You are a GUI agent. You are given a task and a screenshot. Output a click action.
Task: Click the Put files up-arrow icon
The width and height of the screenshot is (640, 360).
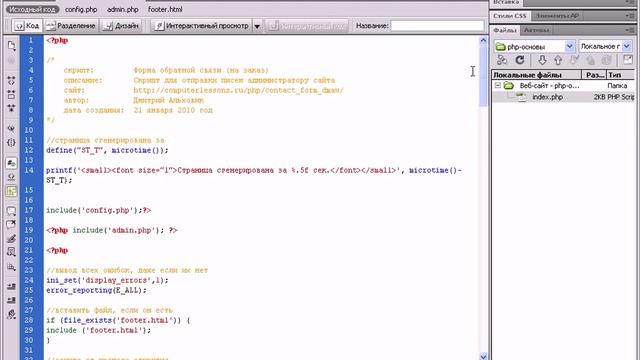point(558,60)
